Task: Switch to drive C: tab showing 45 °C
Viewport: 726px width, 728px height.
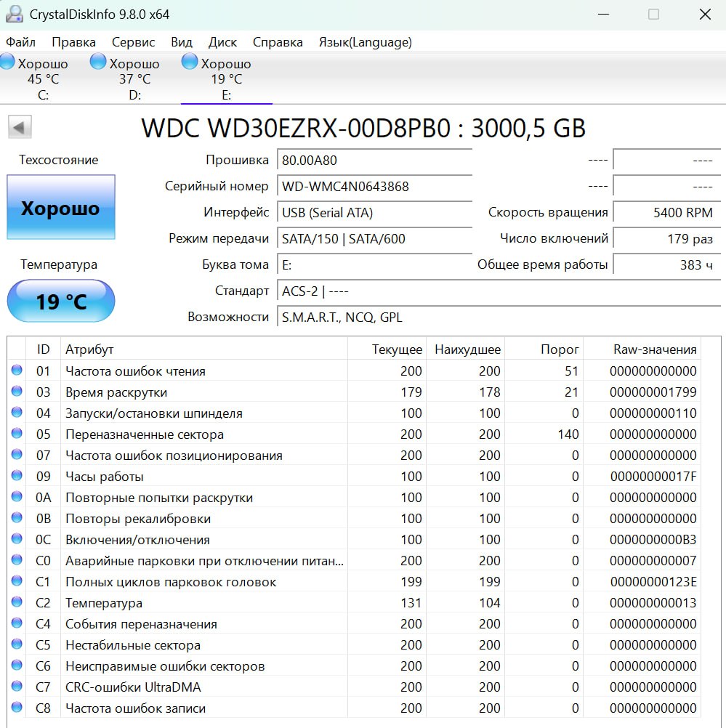Action: [43, 78]
